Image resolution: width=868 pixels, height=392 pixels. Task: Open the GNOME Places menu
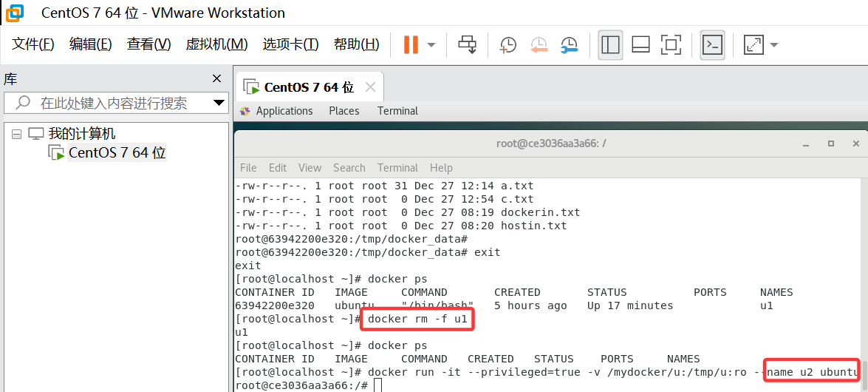coord(344,111)
